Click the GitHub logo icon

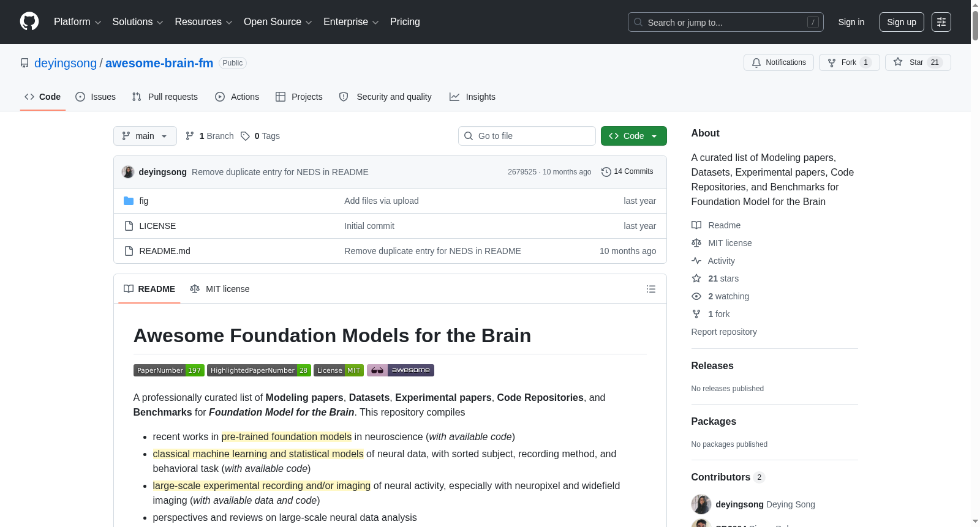coord(29,22)
